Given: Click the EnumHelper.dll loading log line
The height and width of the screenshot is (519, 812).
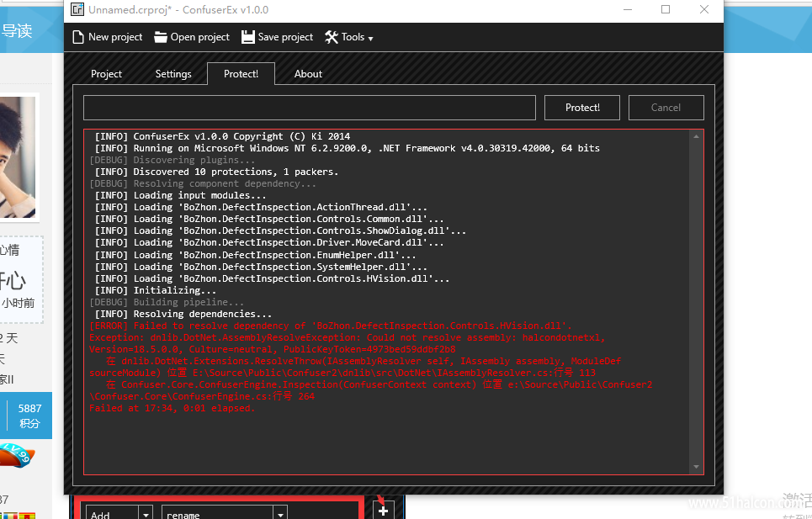Looking at the screenshot, I should click(255, 255).
